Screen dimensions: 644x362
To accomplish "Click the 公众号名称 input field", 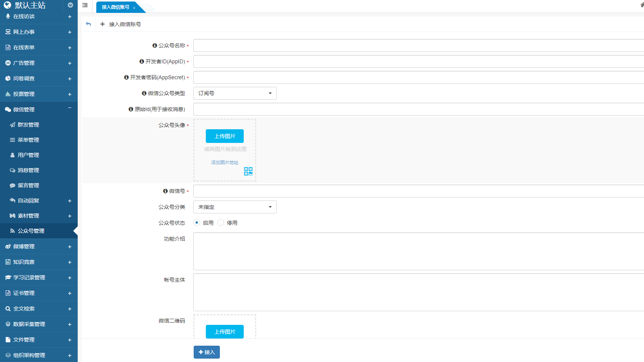I will click(x=417, y=45).
